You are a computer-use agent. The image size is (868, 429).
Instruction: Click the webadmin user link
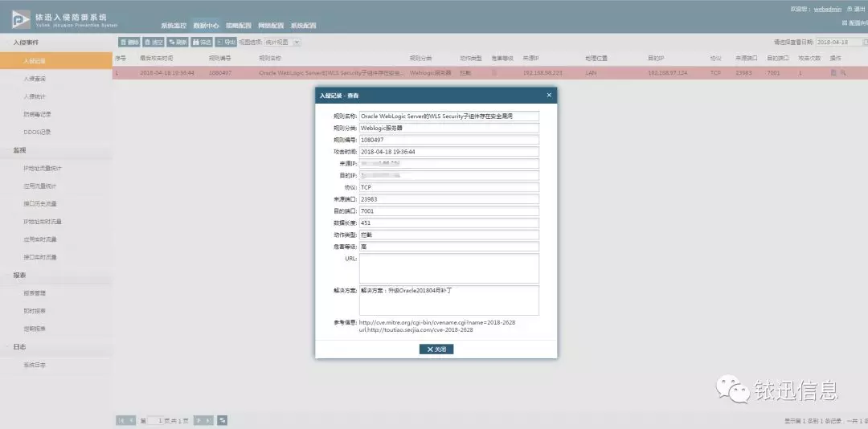(x=828, y=9)
